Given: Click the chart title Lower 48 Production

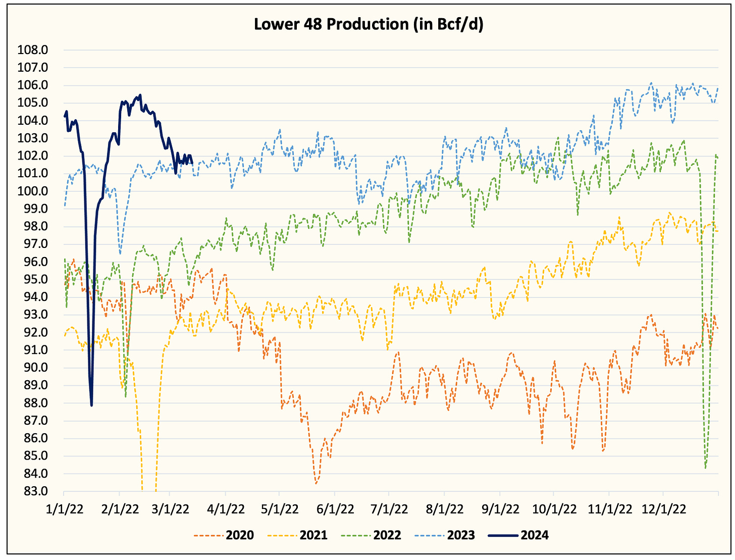Looking at the screenshot, I should click(369, 24).
